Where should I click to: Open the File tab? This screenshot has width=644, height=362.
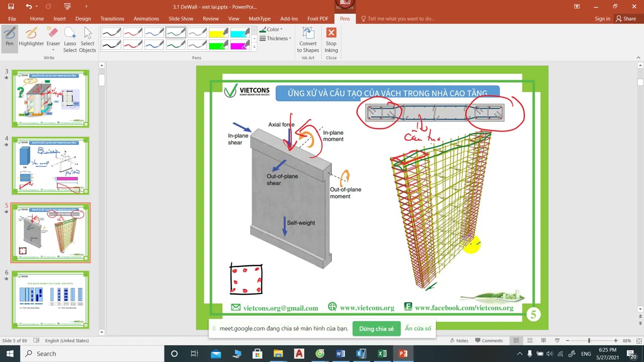(12, 19)
